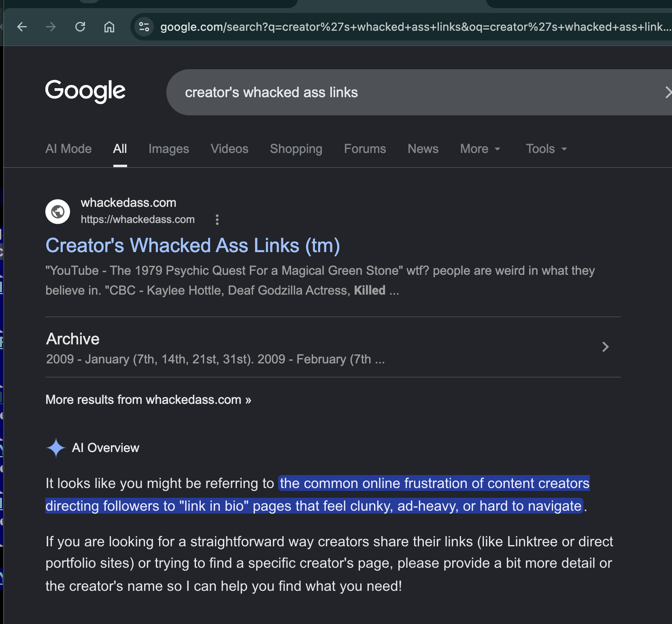The width and height of the screenshot is (672, 624).
Task: Click More results from whackedass.com link
Action: coord(148,400)
